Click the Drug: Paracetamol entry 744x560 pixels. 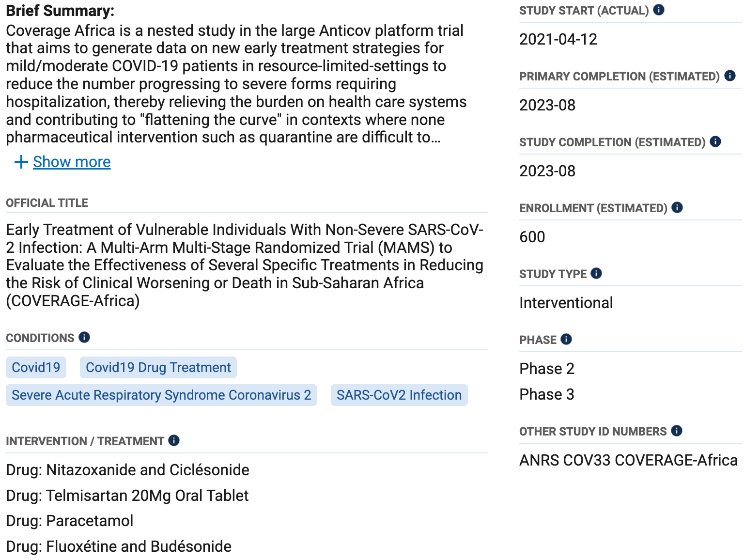coord(70,521)
